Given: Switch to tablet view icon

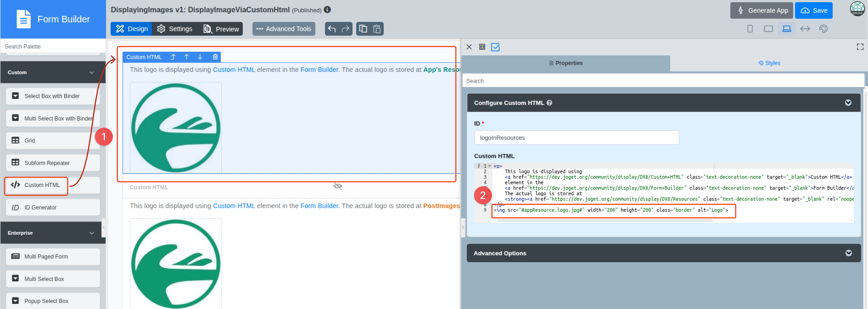Looking at the screenshot, I should tap(768, 29).
